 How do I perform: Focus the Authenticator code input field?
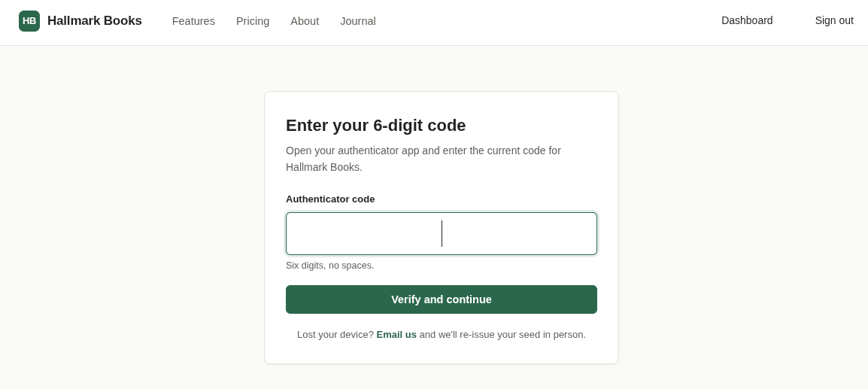click(x=442, y=234)
